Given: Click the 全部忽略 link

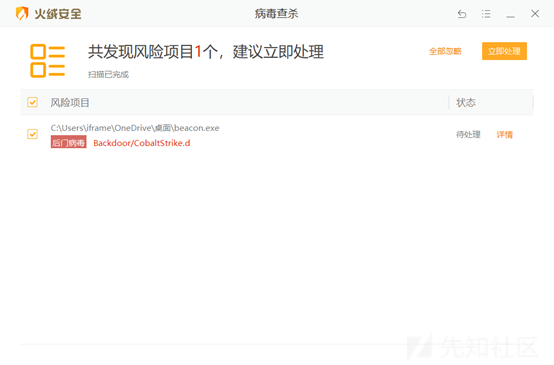Looking at the screenshot, I should (x=445, y=51).
